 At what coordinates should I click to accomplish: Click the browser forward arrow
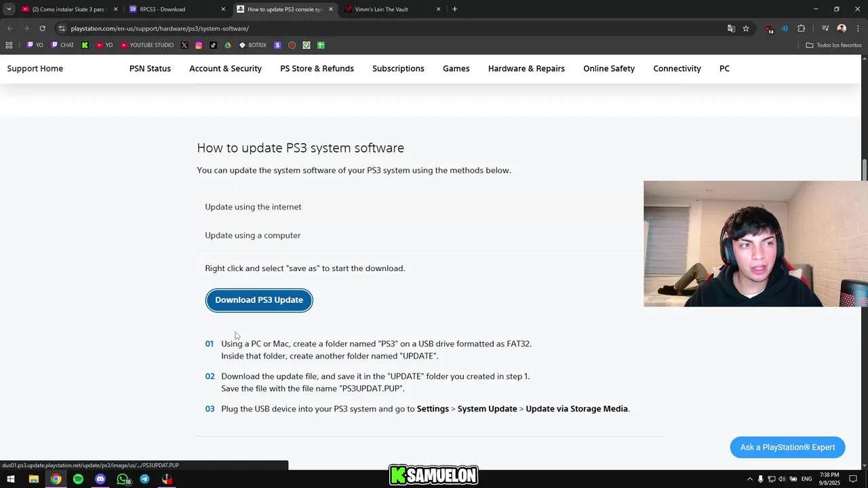coord(26,28)
